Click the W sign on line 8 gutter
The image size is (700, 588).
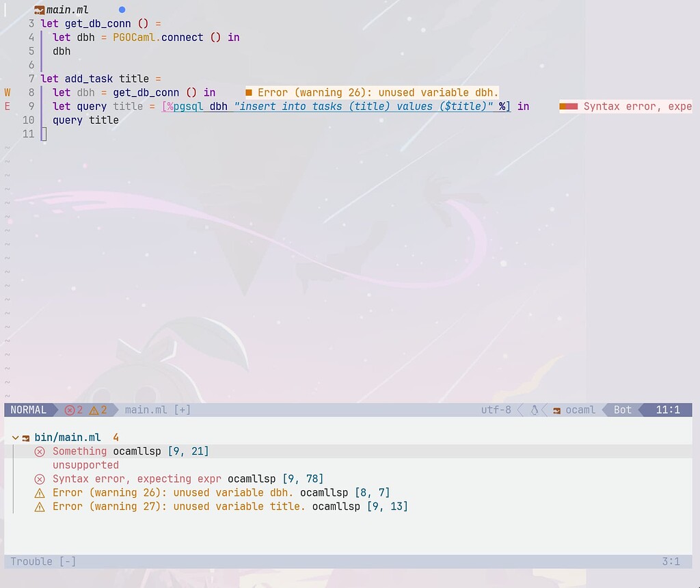pos(6,92)
